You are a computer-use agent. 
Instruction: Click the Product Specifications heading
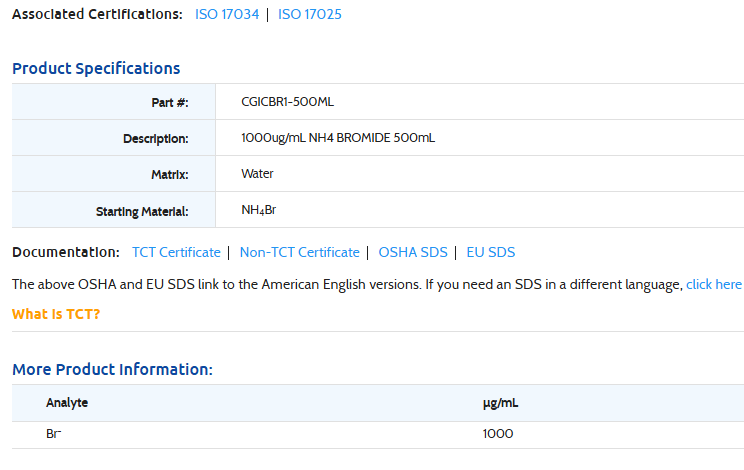point(96,69)
